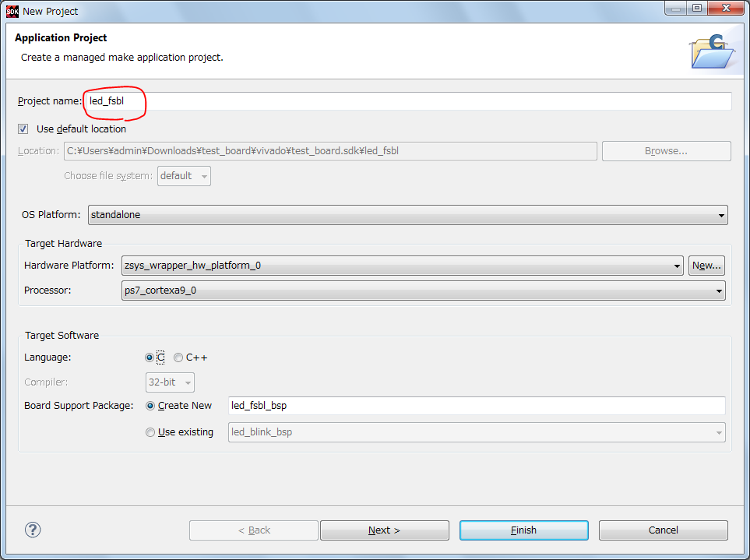Cancel the New Project dialog
This screenshot has width=750, height=560.
(663, 530)
